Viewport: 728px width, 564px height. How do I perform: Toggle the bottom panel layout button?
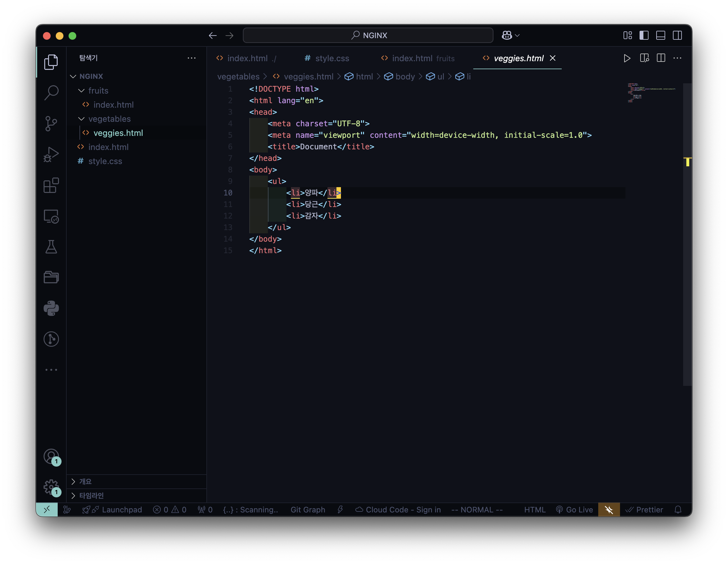660,35
